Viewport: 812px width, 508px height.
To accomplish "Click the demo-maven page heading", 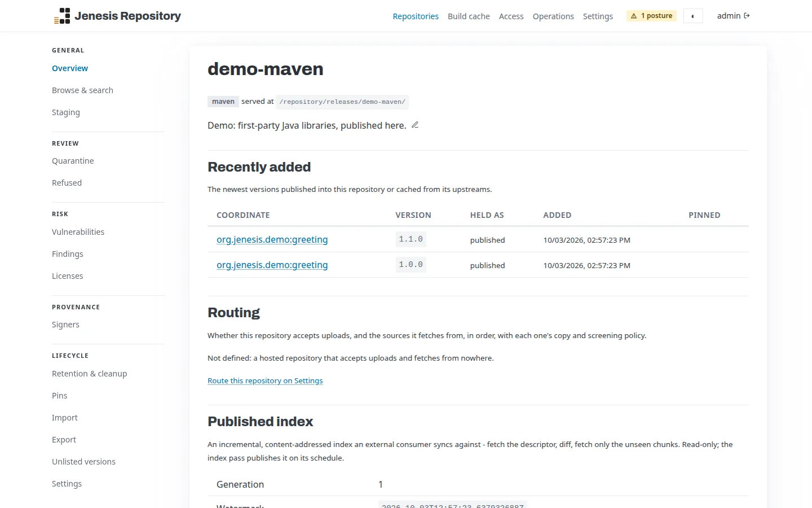I will [x=266, y=69].
